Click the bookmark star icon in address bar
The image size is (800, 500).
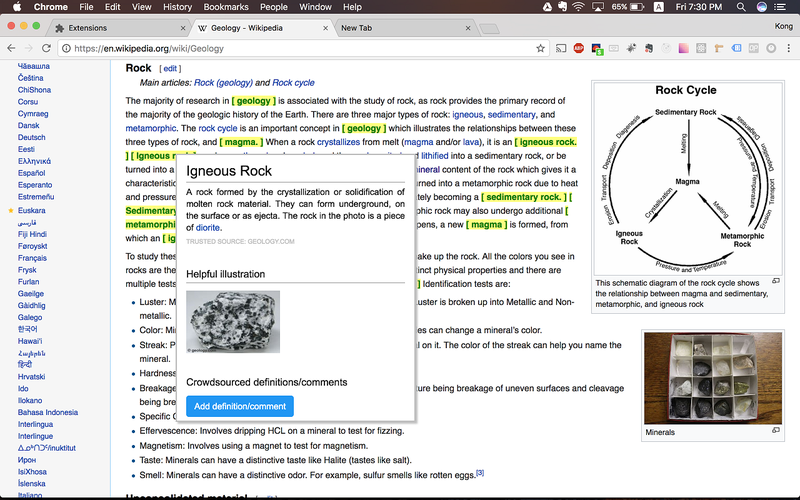pyautogui.click(x=541, y=48)
